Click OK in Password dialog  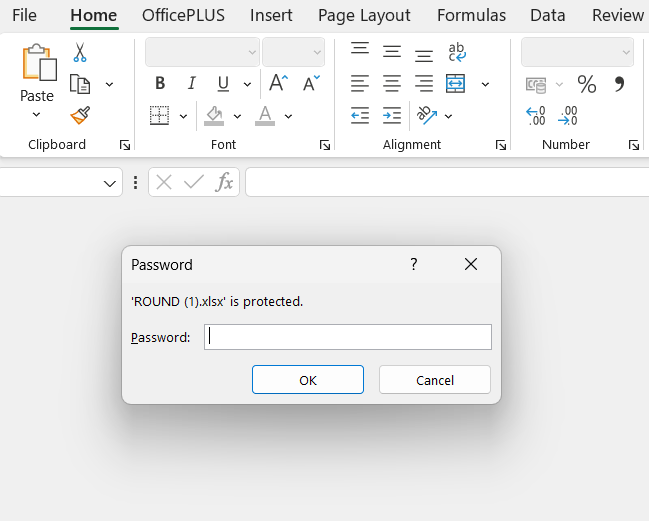coord(308,379)
